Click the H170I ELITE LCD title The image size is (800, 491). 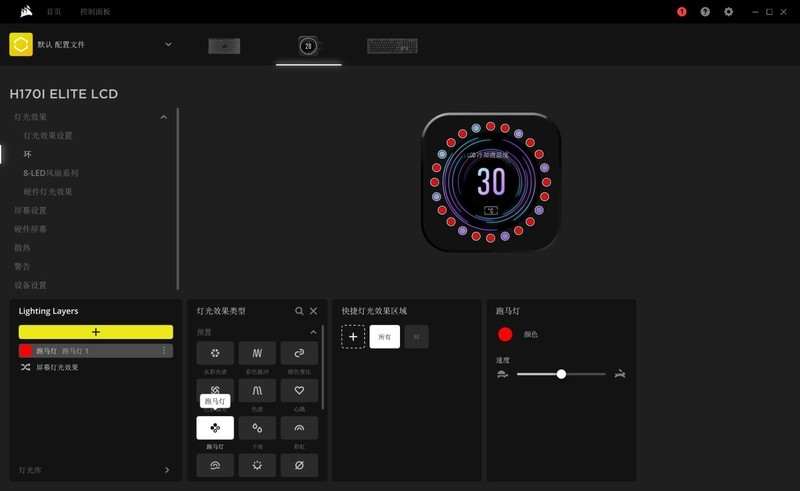(x=64, y=94)
